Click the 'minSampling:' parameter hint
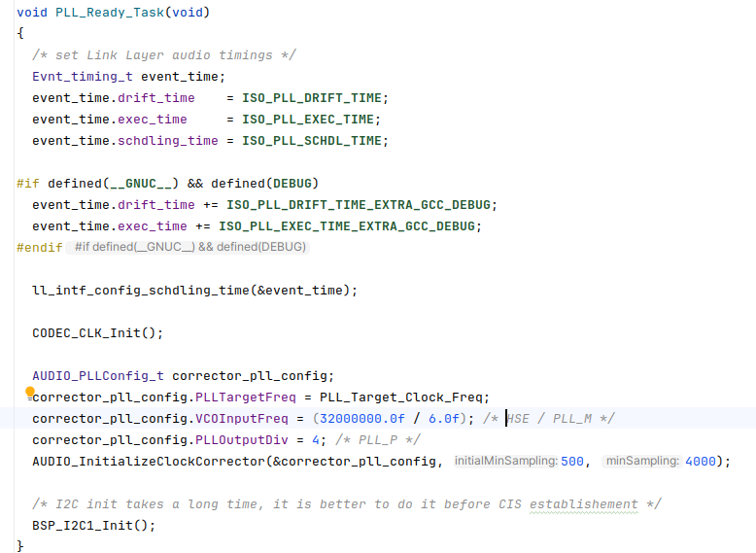The width and height of the screenshot is (756, 553). coord(642,461)
